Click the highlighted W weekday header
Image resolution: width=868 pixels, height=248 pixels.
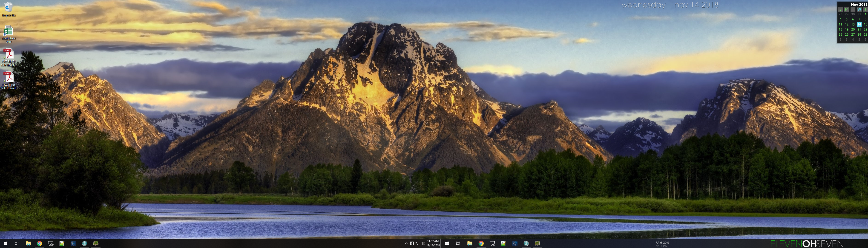pyautogui.click(x=859, y=9)
